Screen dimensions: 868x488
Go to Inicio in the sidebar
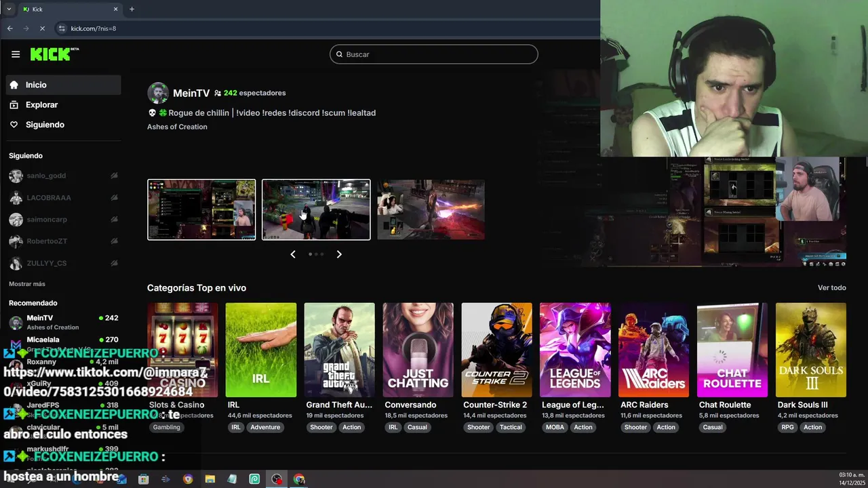click(64, 85)
